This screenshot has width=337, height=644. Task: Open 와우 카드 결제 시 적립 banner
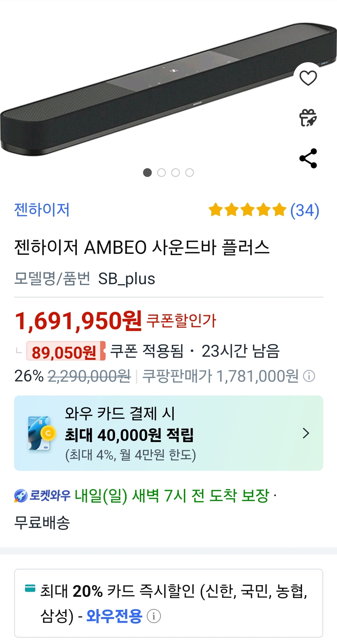point(169,433)
